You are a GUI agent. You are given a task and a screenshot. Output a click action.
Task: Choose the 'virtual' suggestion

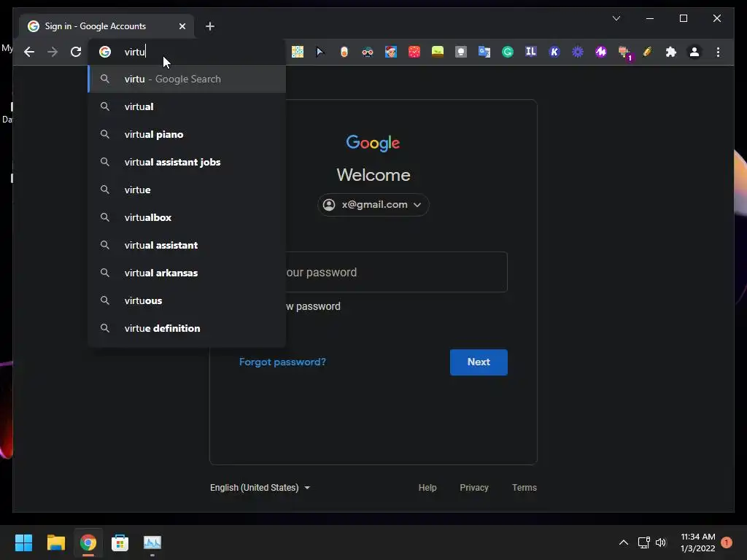(187, 106)
